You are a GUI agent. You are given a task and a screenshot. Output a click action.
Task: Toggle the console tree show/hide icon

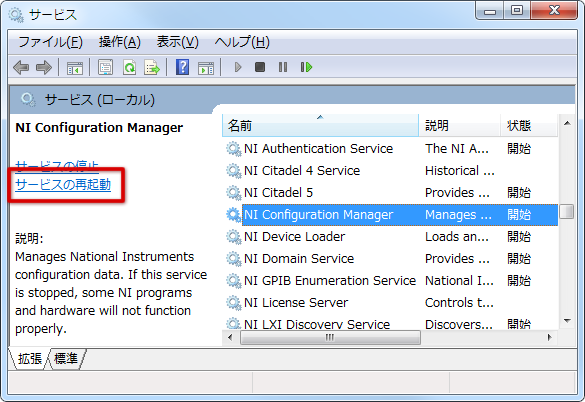coord(74,68)
